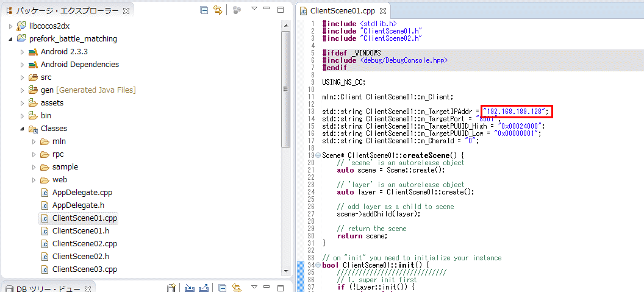Select ClientScene02.h in the file tree
The image size is (644, 292).
(x=80, y=256)
